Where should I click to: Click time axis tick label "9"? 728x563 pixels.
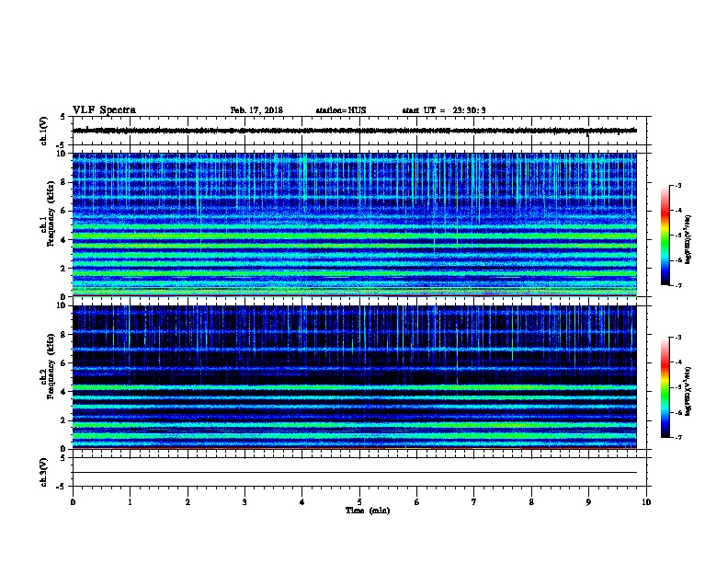588,502
